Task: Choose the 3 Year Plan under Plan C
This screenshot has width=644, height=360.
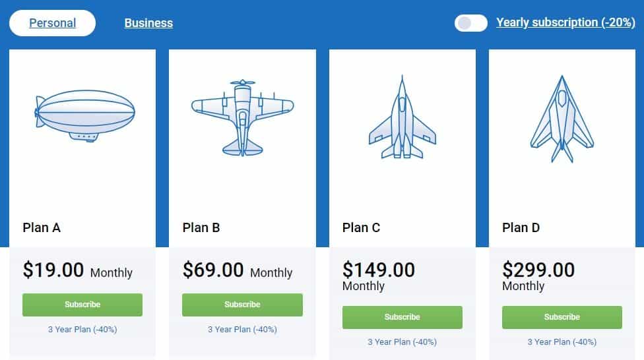Action: (402, 342)
